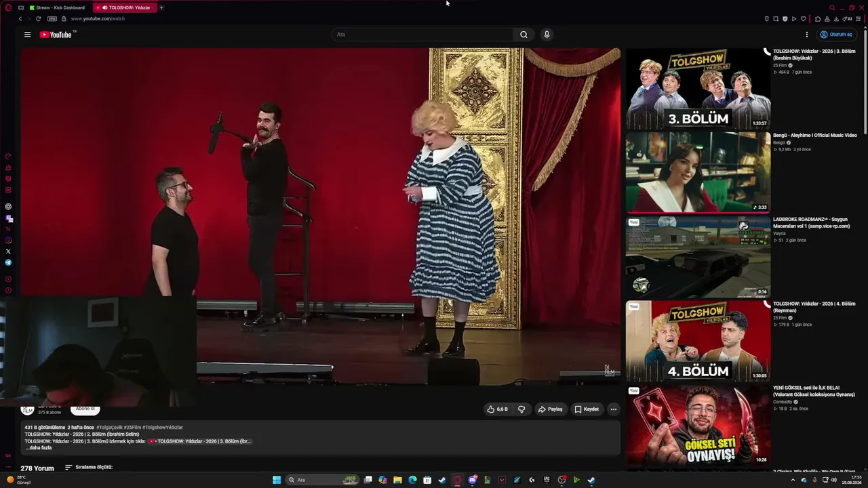
Task: Open TOLGSHOW 3. Bölüm recommended thumbnail
Action: pyautogui.click(x=698, y=89)
